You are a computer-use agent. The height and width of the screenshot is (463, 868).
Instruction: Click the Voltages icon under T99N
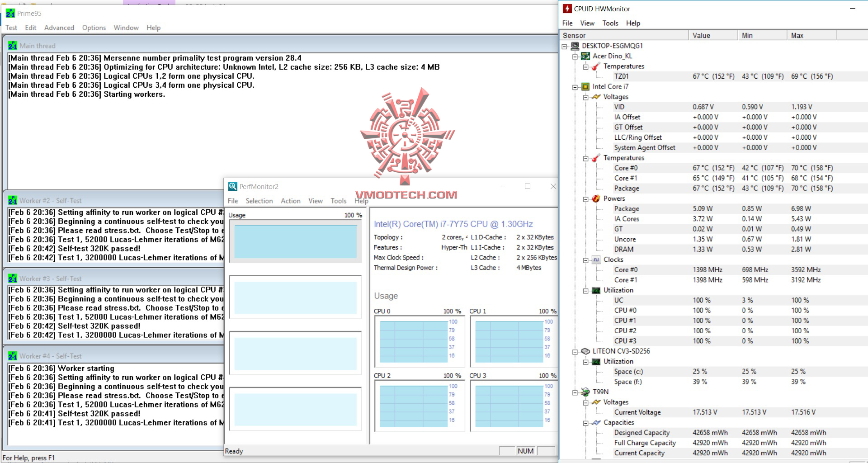point(596,402)
